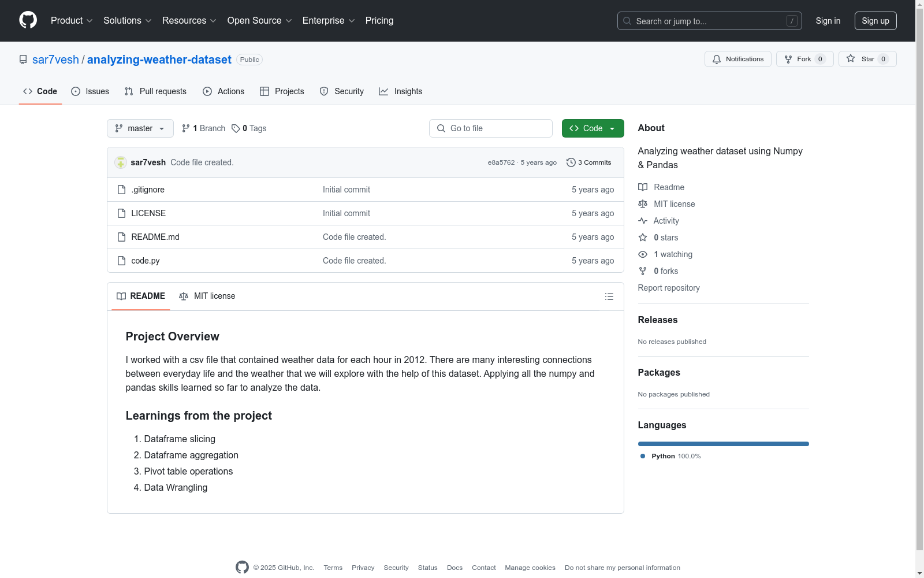Click the star icon beside 0 stars
Viewport: 924px width, 578px height.
[x=643, y=238]
